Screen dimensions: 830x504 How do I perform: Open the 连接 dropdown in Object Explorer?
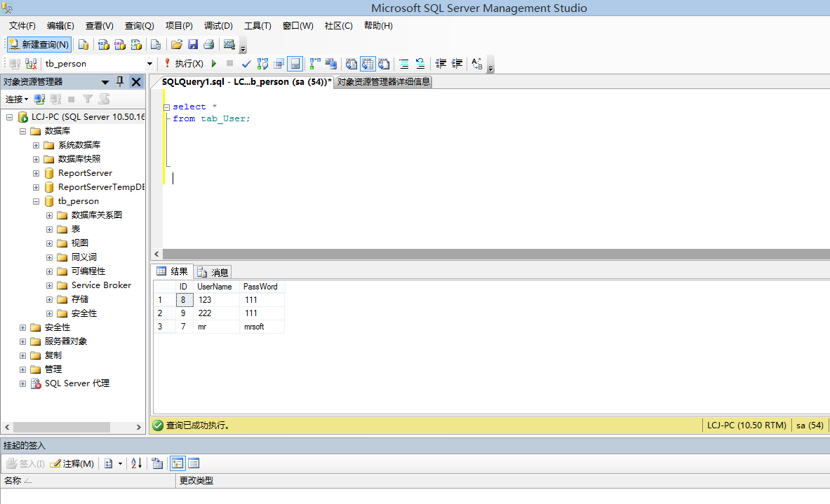coord(17,99)
